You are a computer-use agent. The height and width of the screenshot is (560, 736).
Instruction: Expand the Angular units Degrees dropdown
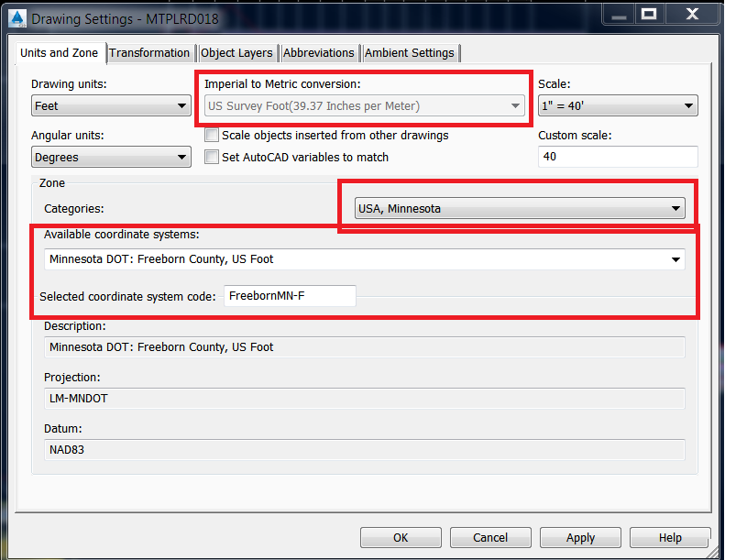pyautogui.click(x=111, y=157)
